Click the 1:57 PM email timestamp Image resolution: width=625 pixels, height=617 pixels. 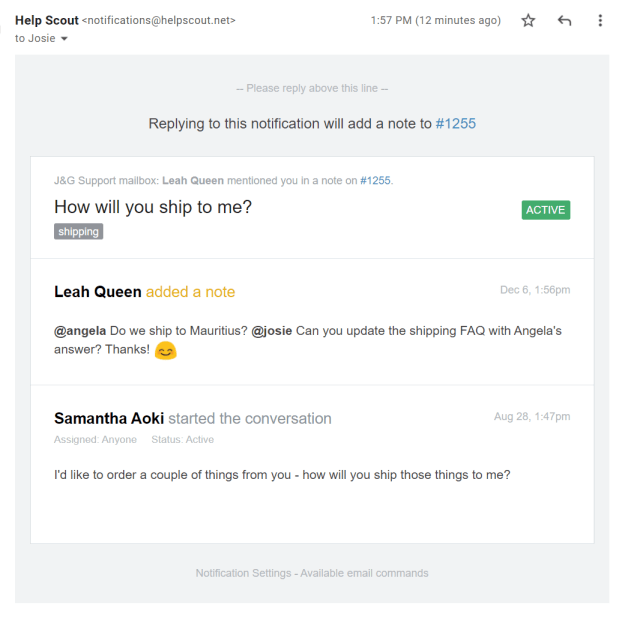(435, 21)
